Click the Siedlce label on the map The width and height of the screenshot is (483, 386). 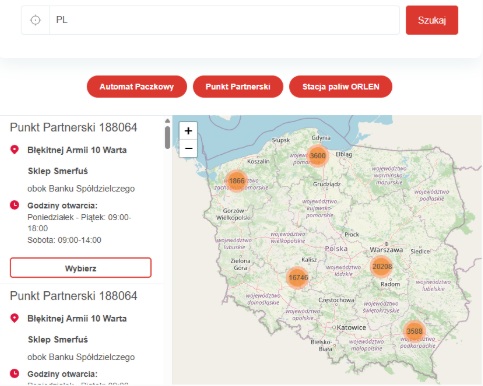click(420, 251)
